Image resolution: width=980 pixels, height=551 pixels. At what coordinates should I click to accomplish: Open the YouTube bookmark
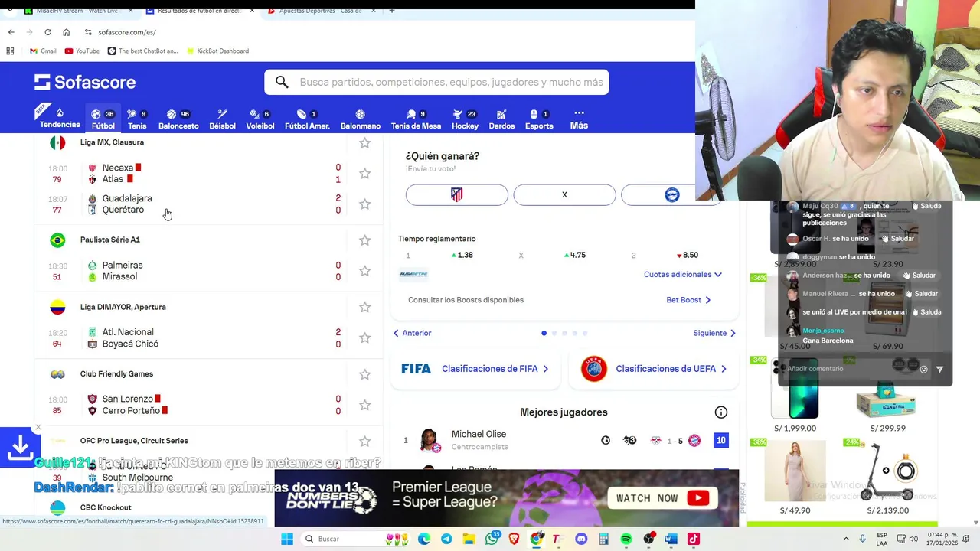(x=82, y=51)
